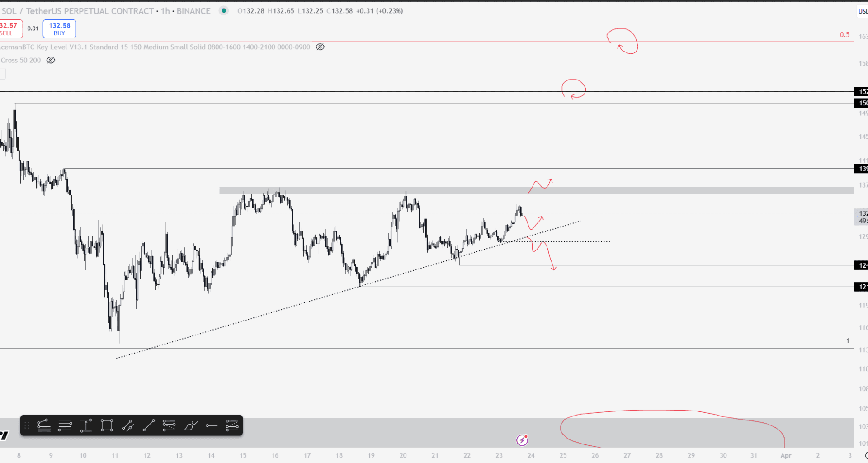The width and height of the screenshot is (868, 463).
Task: Click Apr on the time axis
Action: coord(786,455)
